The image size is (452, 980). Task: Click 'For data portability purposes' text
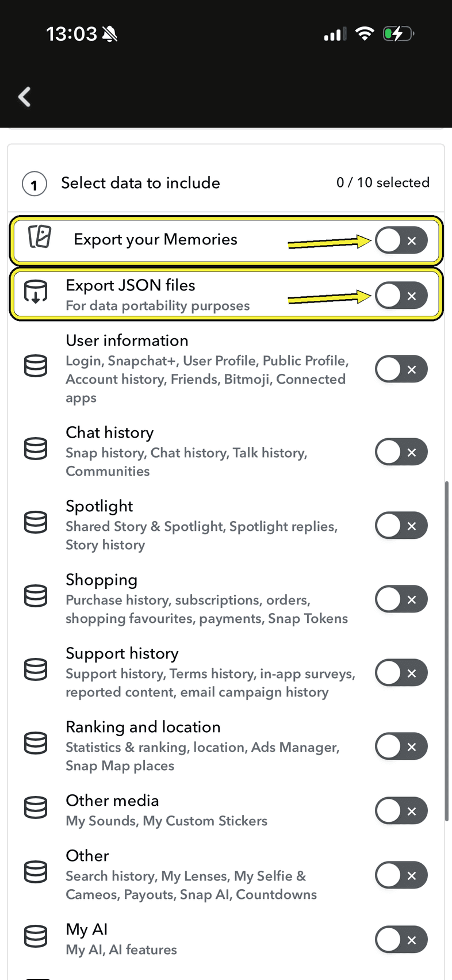pos(158,305)
